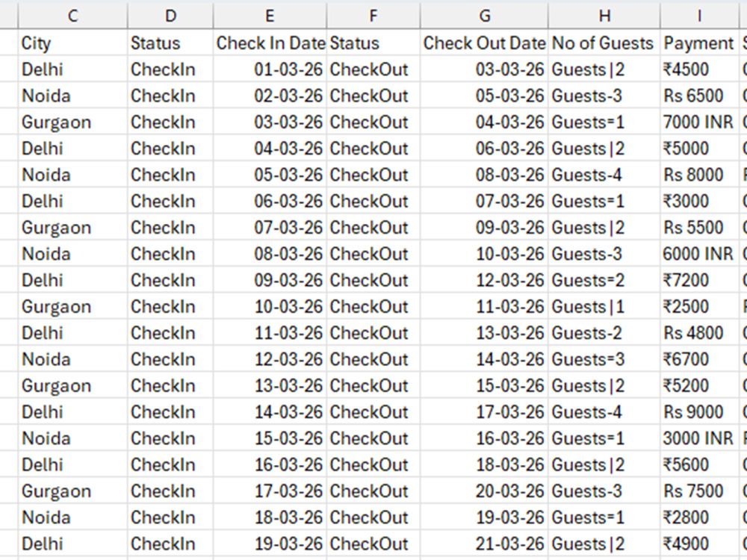This screenshot has width=747, height=560.
Task: Select the Guests-4 cell beside Rs 9000
Action: click(604, 412)
